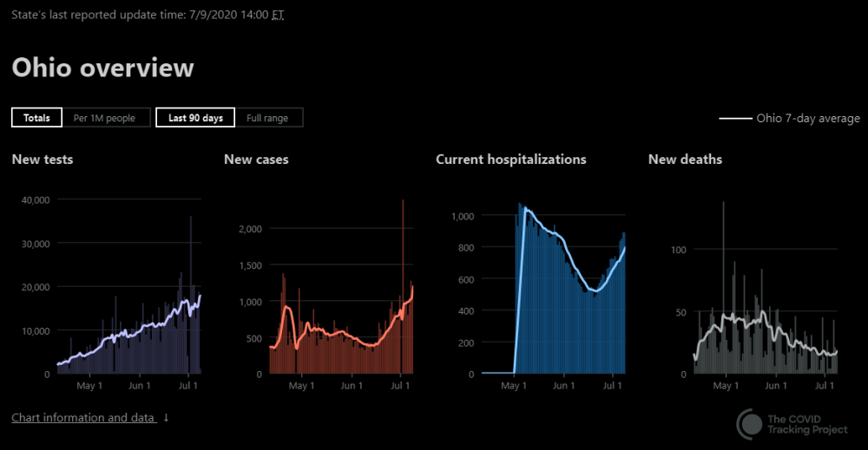Click the 30,000 label on New tests axis

pyautogui.click(x=36, y=244)
